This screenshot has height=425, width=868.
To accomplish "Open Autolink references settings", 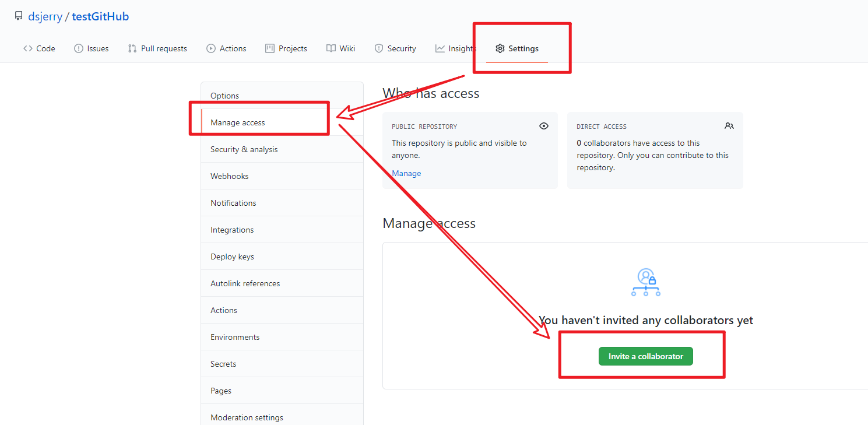I will [282, 283].
